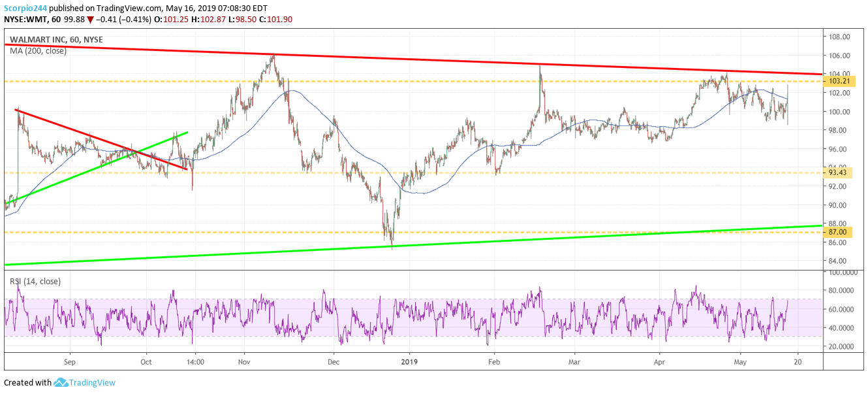
Task: Click the Mar label on the time axis
Action: [x=574, y=361]
